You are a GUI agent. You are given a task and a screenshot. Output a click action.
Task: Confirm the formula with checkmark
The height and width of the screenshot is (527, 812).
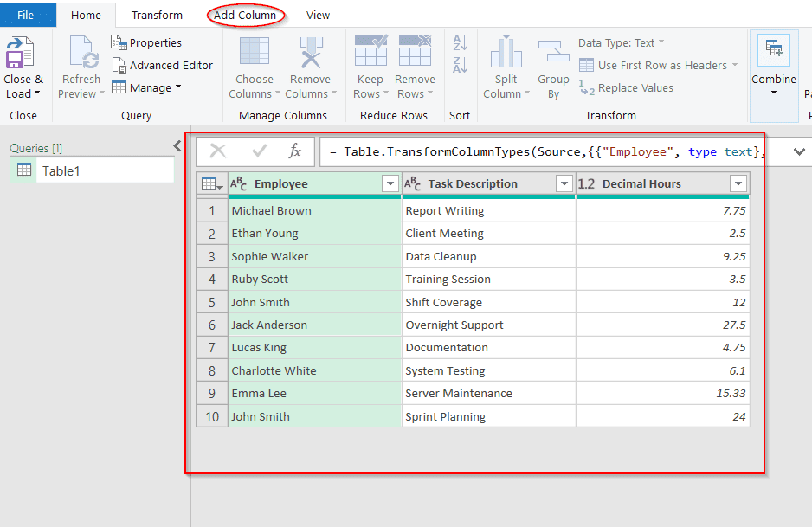point(259,151)
